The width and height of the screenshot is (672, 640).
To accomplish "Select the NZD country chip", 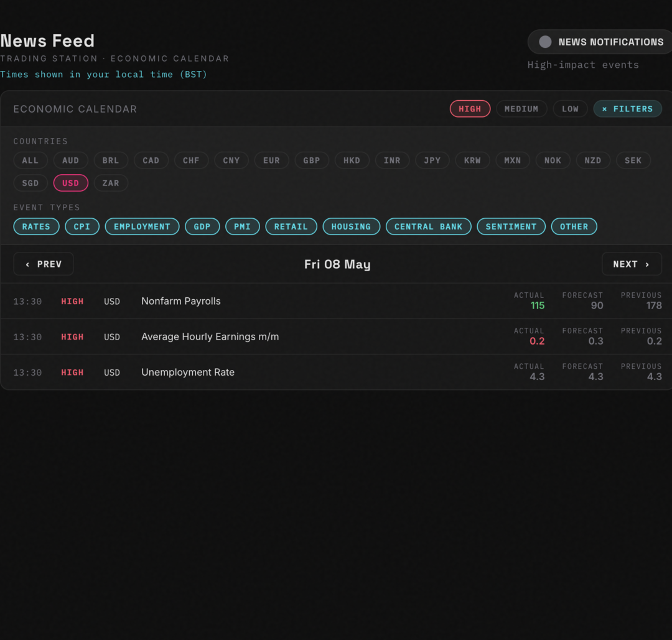I will point(593,160).
